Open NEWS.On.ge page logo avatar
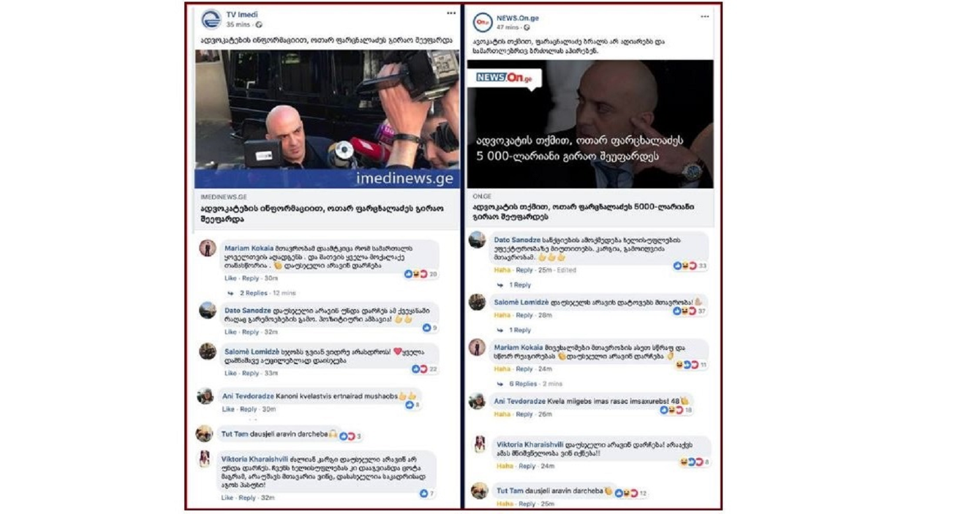Screen dimensions: 980x514 pyautogui.click(x=483, y=23)
